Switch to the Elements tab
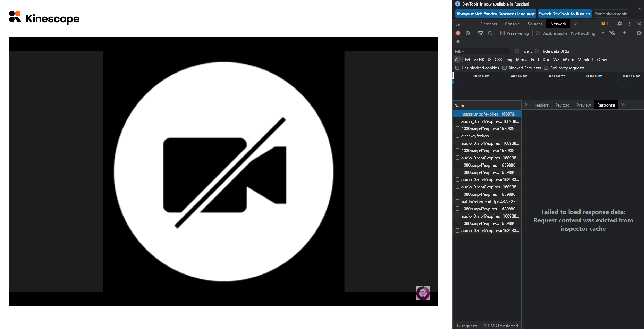Image resolution: width=644 pixels, height=329 pixels. (489, 24)
